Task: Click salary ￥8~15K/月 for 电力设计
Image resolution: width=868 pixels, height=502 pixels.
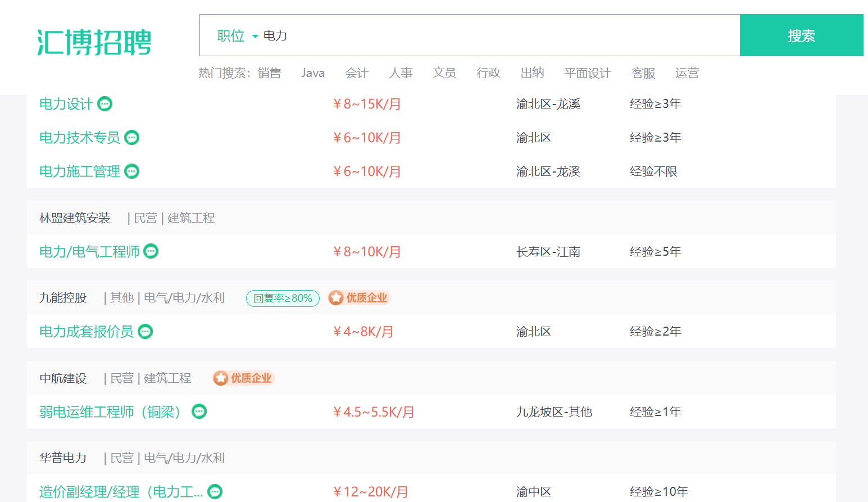Action: tap(367, 104)
